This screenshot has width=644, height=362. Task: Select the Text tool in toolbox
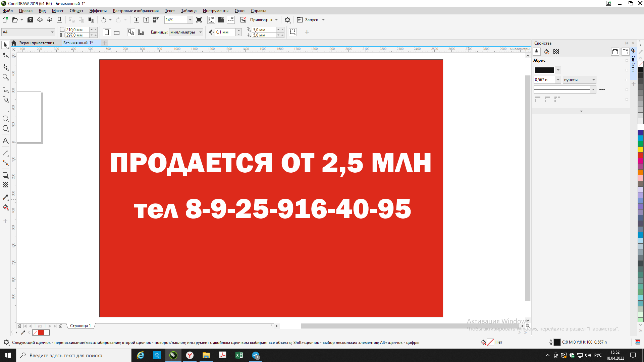[5, 141]
